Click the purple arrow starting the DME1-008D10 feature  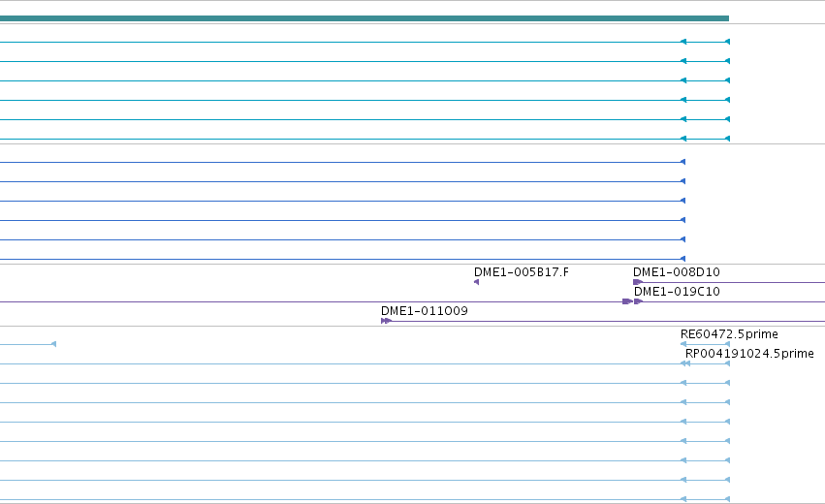click(638, 282)
